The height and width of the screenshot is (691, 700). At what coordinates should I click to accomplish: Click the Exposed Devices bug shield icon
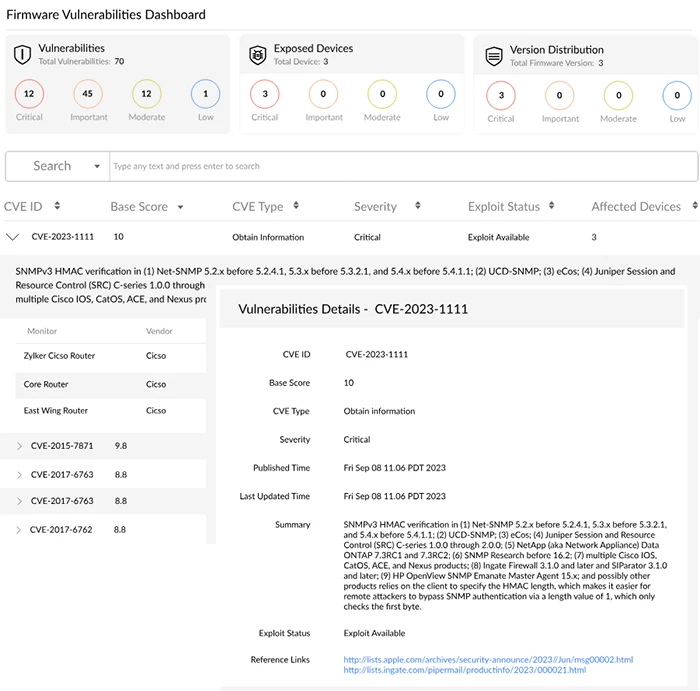coord(258,55)
